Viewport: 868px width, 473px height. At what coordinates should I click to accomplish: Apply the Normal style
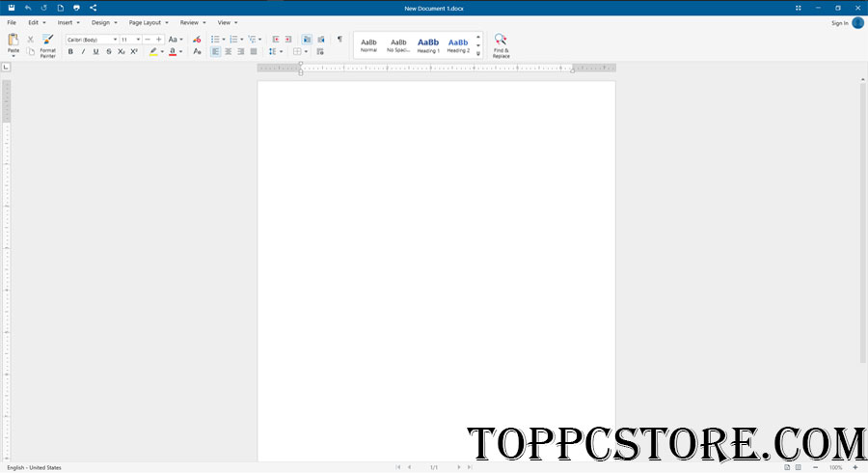pos(368,45)
